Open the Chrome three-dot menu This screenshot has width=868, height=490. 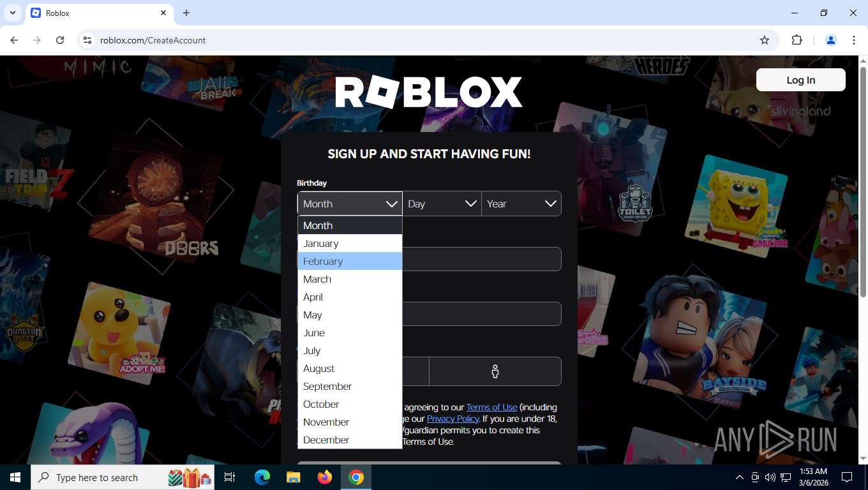click(854, 40)
